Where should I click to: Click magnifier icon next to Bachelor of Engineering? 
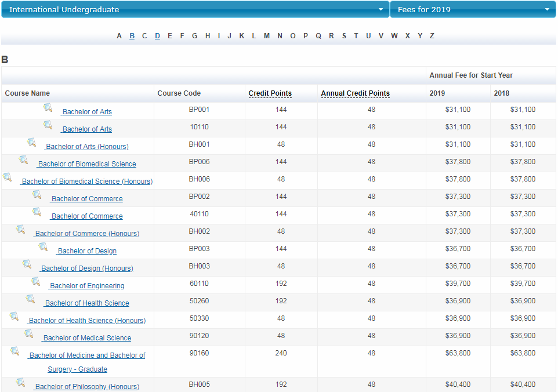pyautogui.click(x=36, y=282)
